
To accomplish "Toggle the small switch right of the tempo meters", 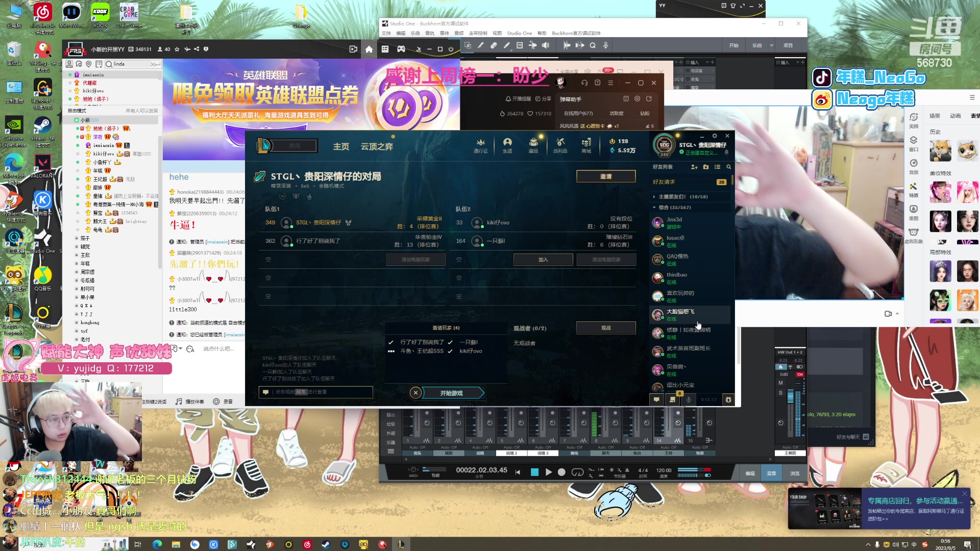I will 707,475.
